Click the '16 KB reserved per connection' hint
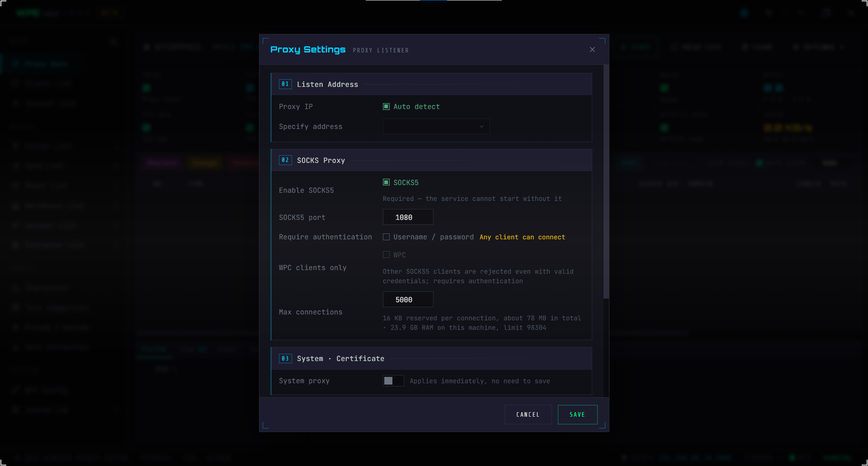 click(482, 323)
